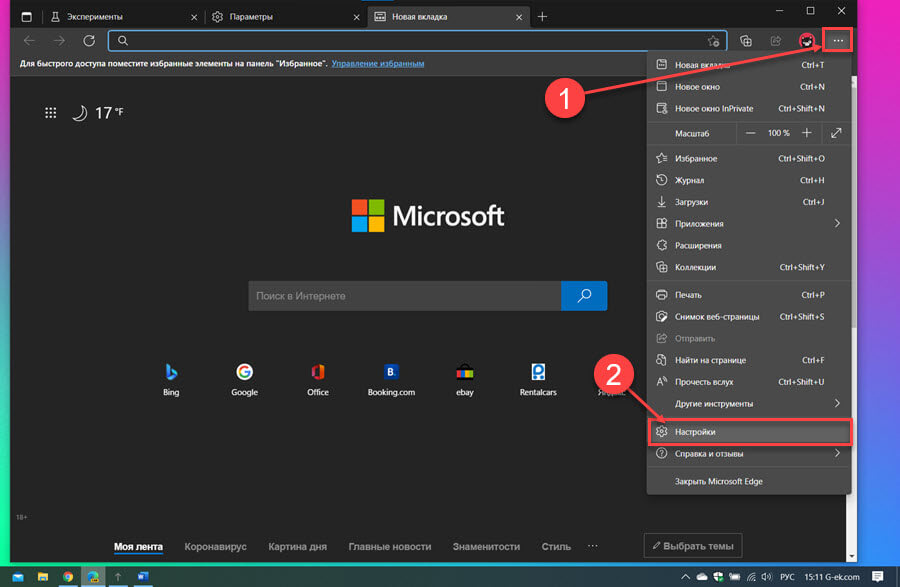This screenshot has height=587, width=900.
Task: Click the blue search button
Action: tap(584, 296)
